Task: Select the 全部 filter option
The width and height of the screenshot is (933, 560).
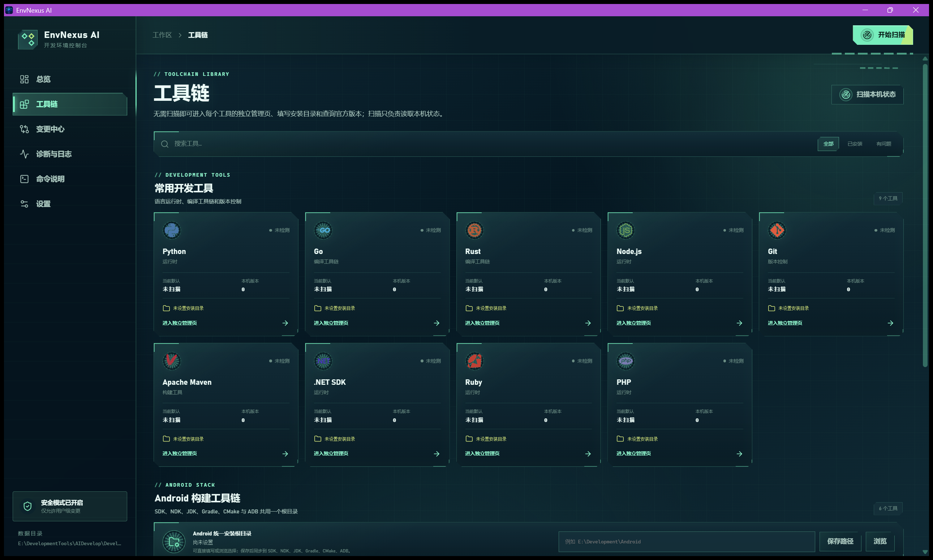Action: click(829, 144)
